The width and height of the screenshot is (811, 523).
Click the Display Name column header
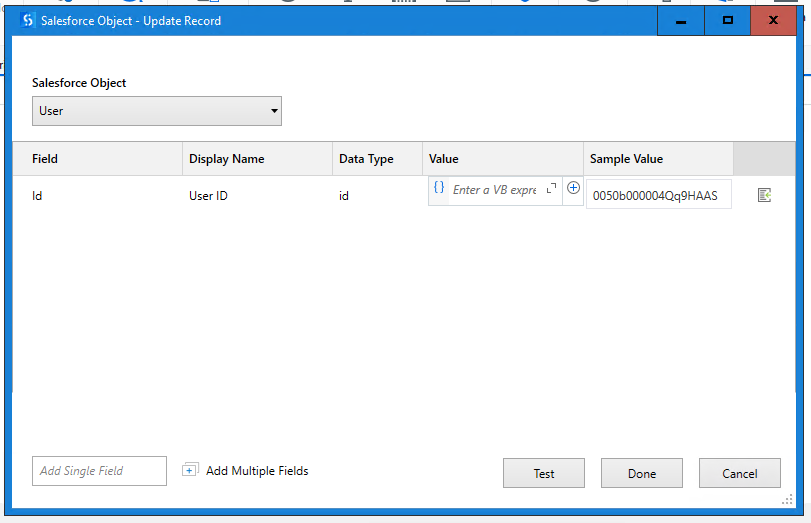[x=257, y=159]
